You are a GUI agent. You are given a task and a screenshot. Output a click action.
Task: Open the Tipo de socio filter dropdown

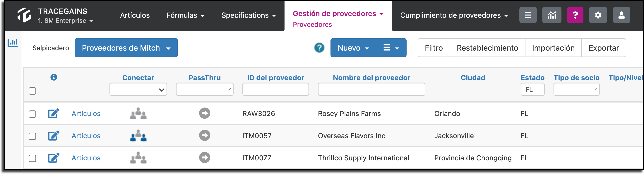[576, 89]
